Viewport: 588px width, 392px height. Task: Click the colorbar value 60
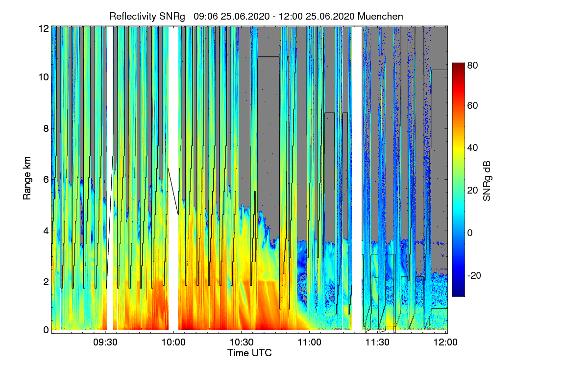point(473,105)
